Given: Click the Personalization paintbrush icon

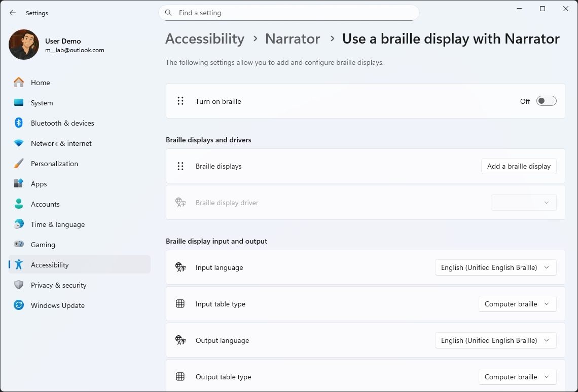Looking at the screenshot, I should coord(19,164).
